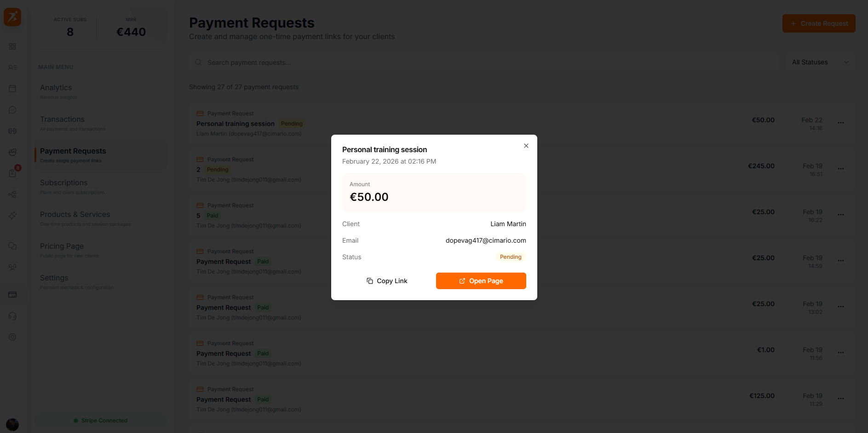Screen dimensions: 868x433
Task: Select the dumbbell workouts icon
Action: pyautogui.click(x=12, y=131)
